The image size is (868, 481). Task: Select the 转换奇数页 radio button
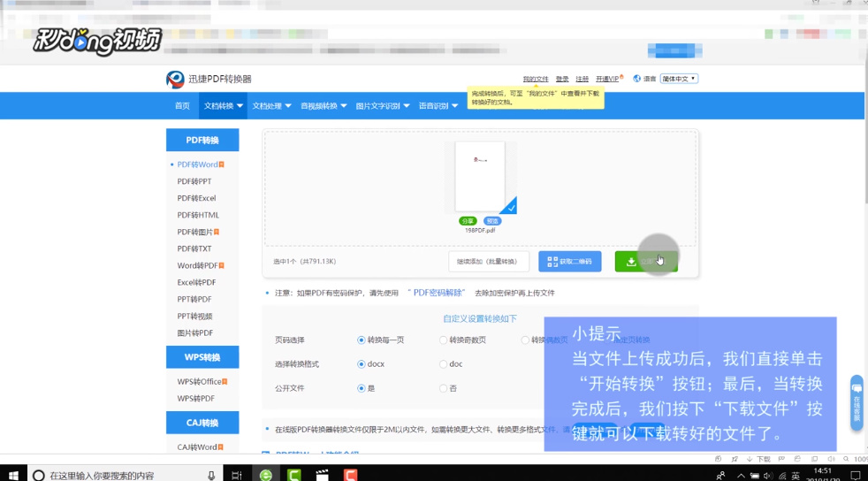pos(443,340)
